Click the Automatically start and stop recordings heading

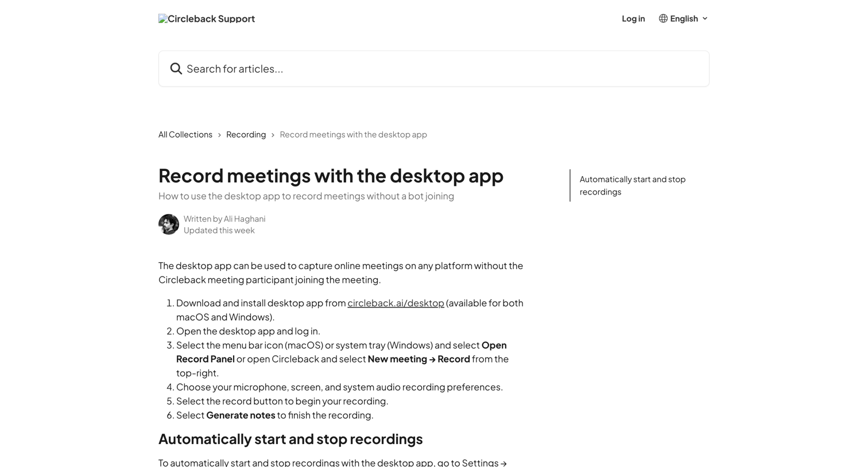(290, 439)
